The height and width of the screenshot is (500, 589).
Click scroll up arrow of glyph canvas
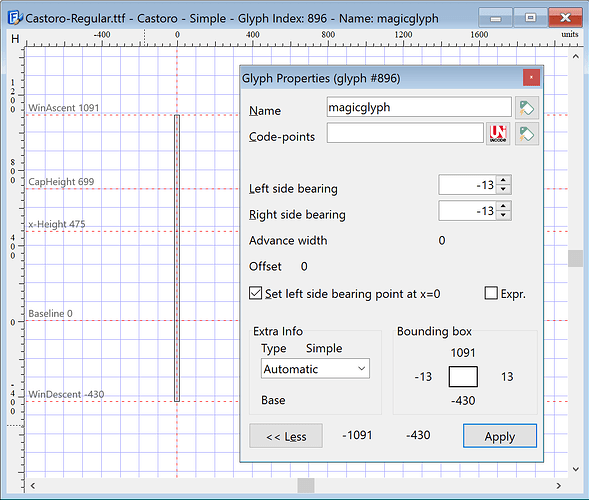point(575,56)
